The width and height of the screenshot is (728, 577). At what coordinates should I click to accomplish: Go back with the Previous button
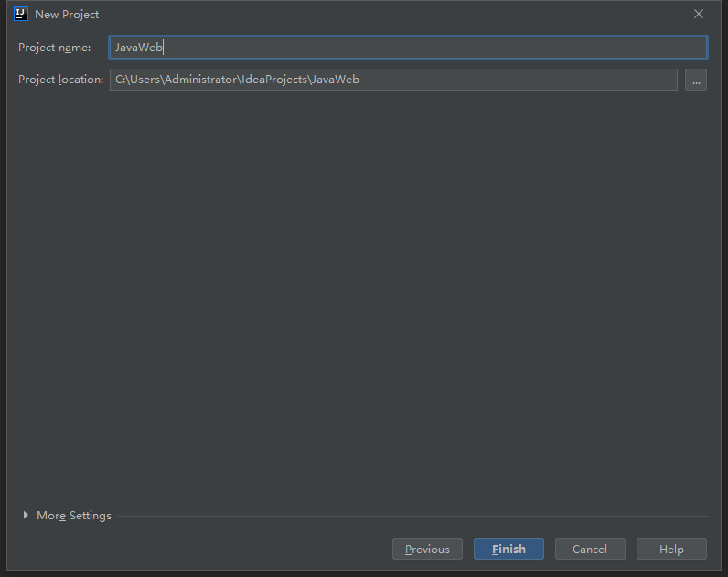(x=427, y=549)
